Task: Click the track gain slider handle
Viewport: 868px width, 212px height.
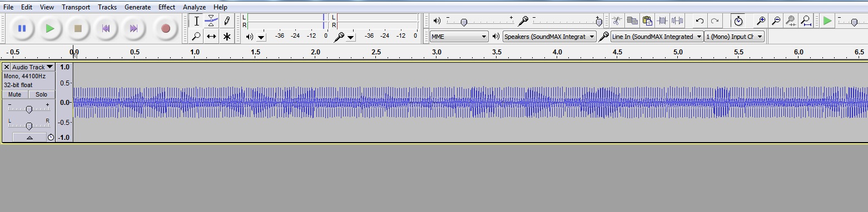Action: click(29, 110)
